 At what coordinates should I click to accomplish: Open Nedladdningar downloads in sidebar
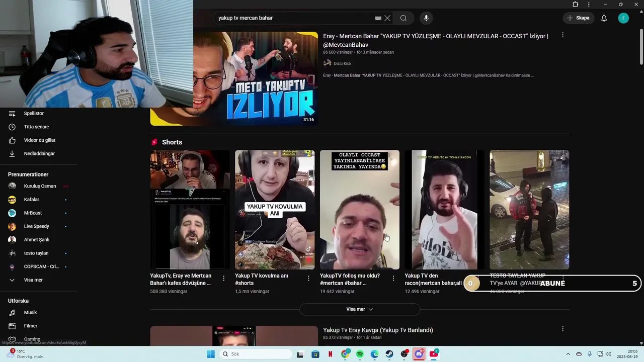pyautogui.click(x=38, y=153)
